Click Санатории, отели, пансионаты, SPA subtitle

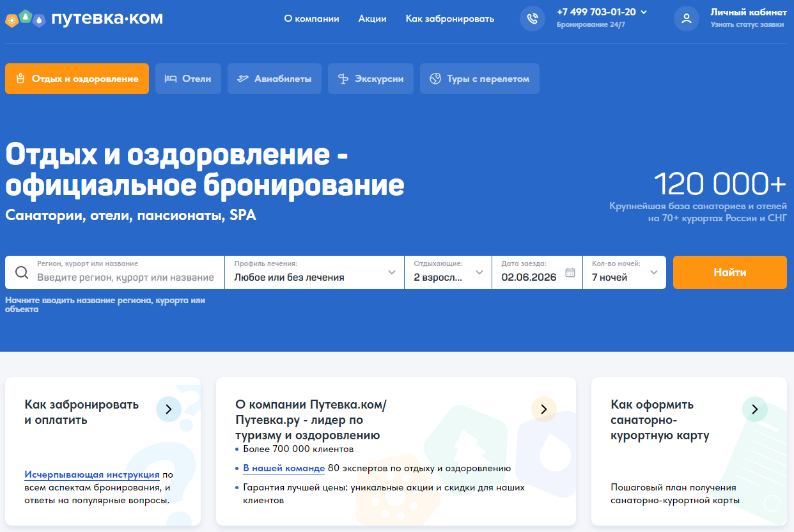(130, 215)
